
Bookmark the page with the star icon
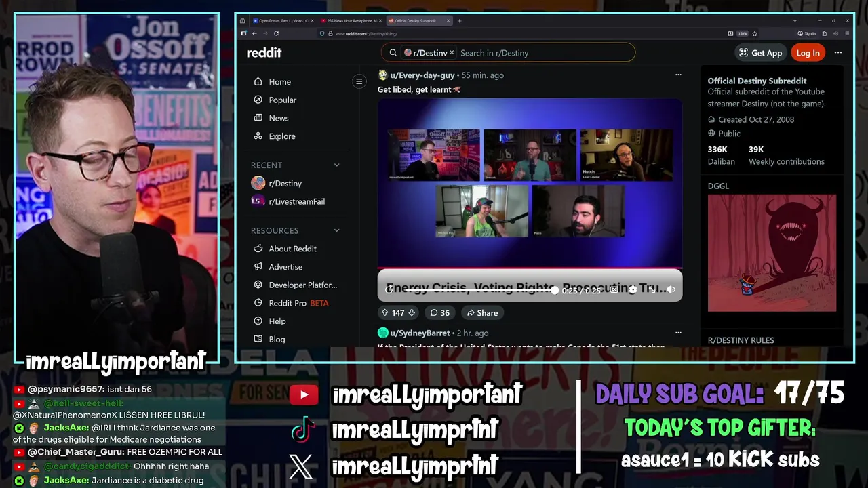point(755,33)
